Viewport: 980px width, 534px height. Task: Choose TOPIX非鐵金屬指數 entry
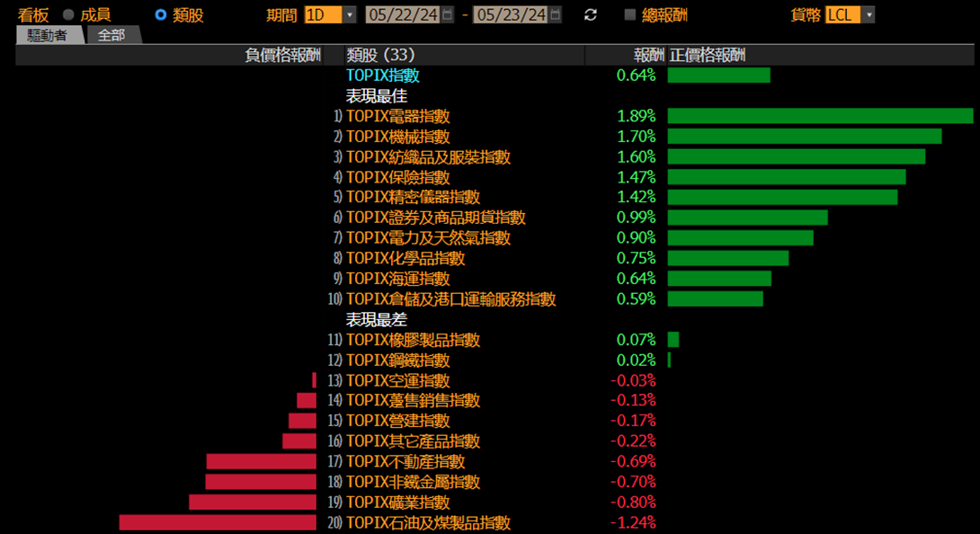(413, 482)
